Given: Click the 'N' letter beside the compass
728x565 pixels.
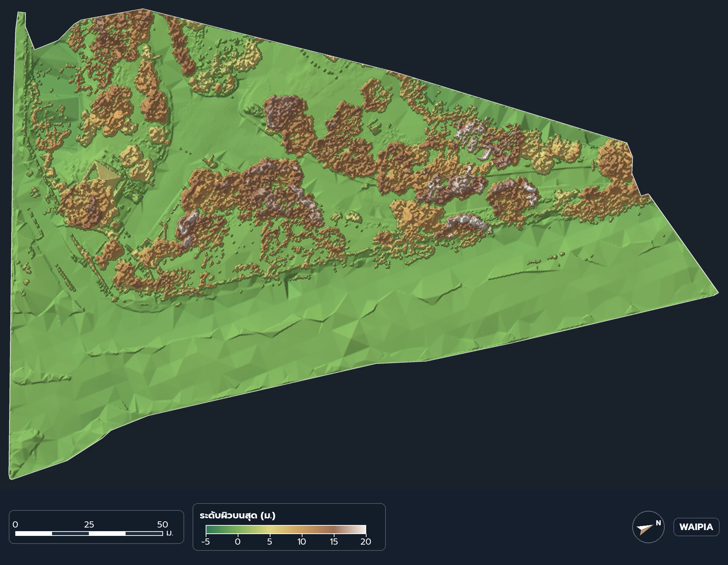Looking at the screenshot, I should pos(658,523).
